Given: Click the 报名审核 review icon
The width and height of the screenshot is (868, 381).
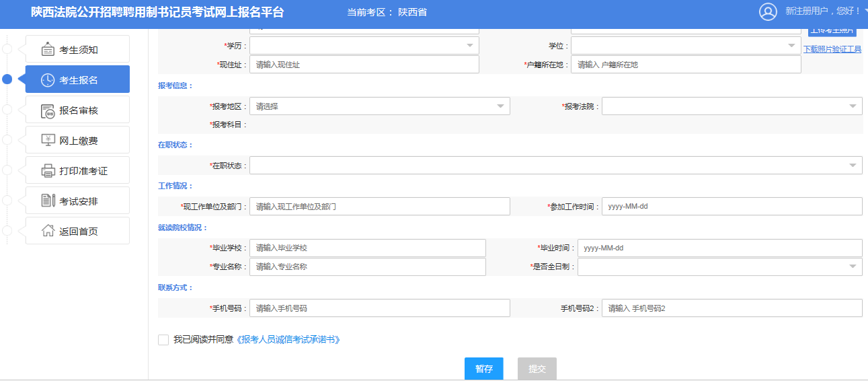Looking at the screenshot, I should pos(48,110).
